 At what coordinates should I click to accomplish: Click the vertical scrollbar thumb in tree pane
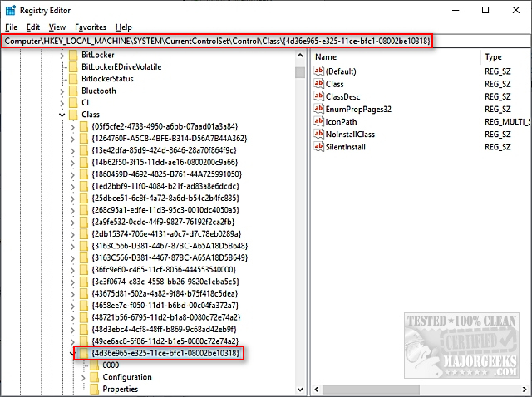click(x=300, y=72)
